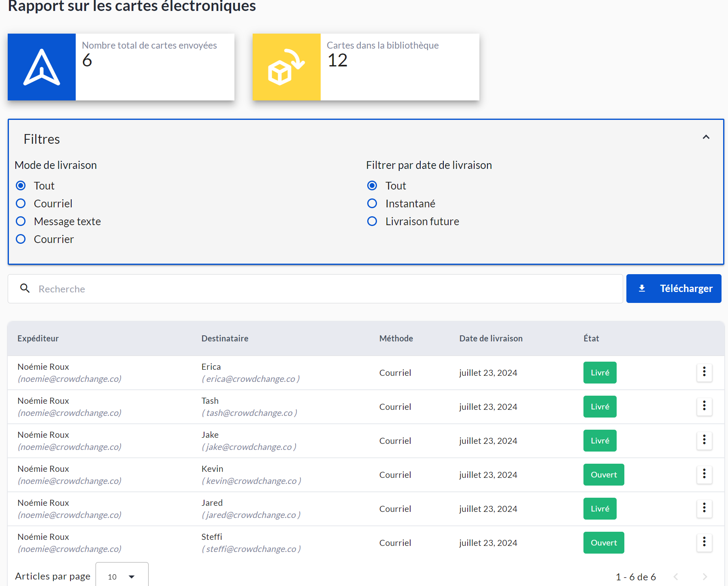Select Message texte delivery mode
Image resolution: width=728 pixels, height=586 pixels.
[x=21, y=221]
